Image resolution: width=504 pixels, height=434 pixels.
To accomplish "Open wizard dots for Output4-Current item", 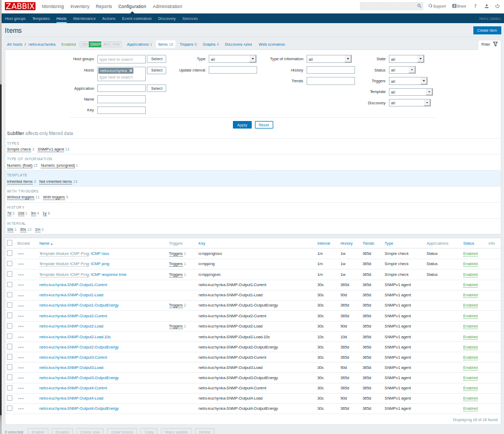I will (21, 388).
